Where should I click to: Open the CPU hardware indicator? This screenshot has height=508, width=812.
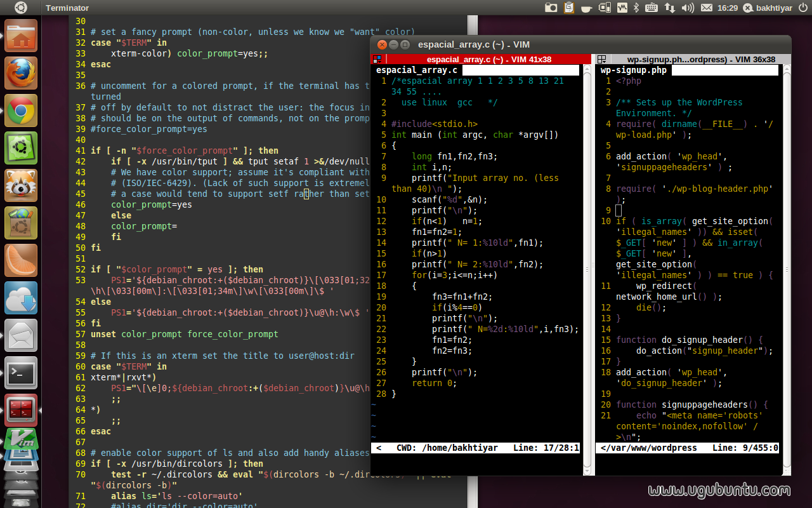coord(605,8)
